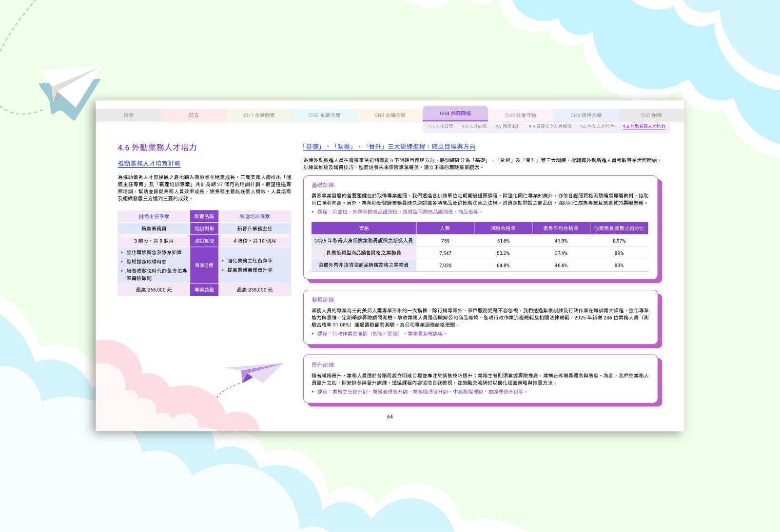
Task: Jump to the CH5 社會守護 tab
Action: tap(521, 115)
